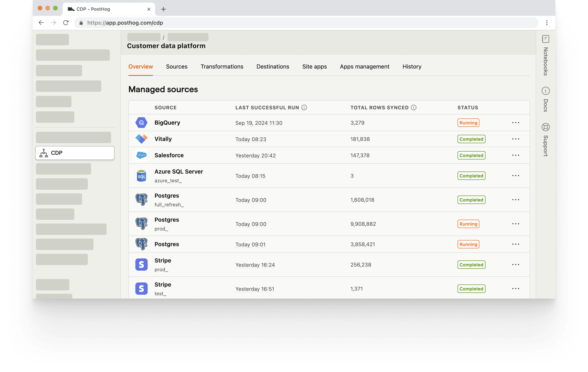Switch to the History tab
The width and height of the screenshot is (588, 372).
click(412, 67)
